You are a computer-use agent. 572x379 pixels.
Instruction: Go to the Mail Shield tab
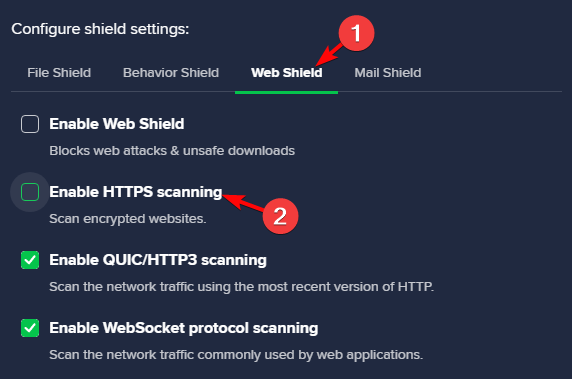pos(388,73)
